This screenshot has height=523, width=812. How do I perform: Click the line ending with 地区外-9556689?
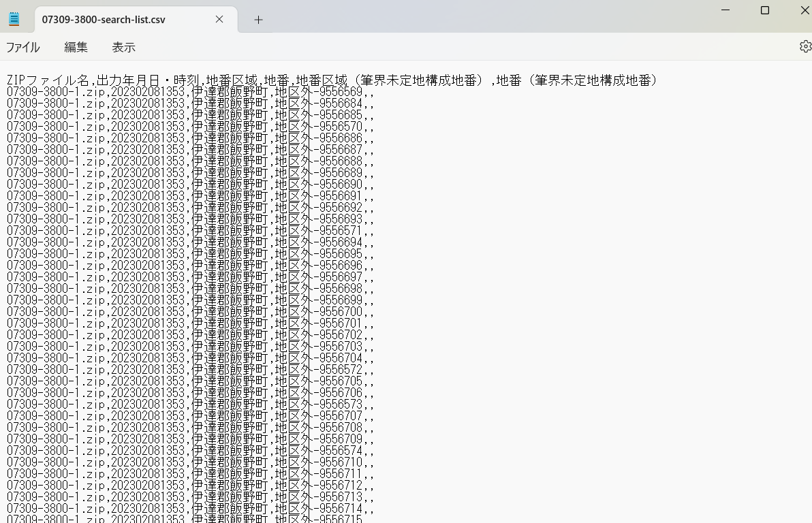pyautogui.click(x=190, y=173)
